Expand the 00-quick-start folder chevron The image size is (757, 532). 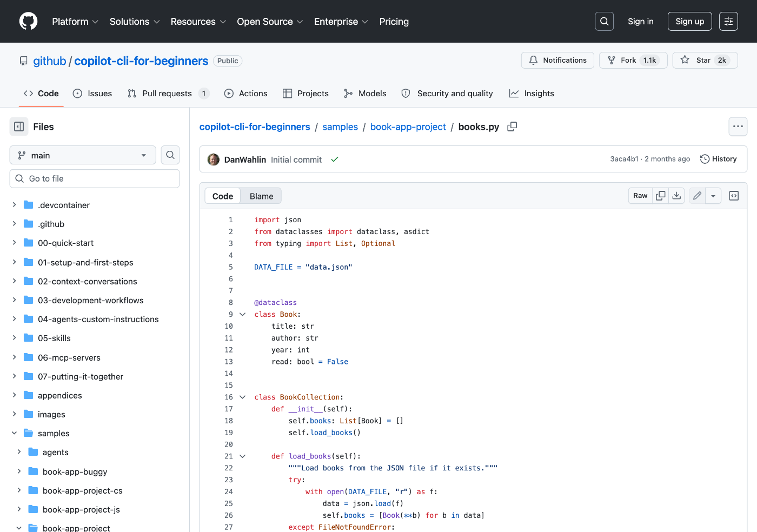15,243
